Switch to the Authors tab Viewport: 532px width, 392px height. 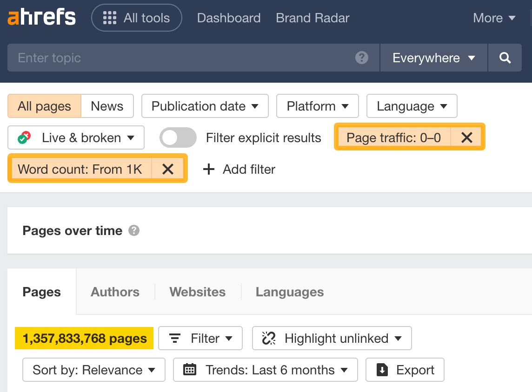pyautogui.click(x=115, y=292)
